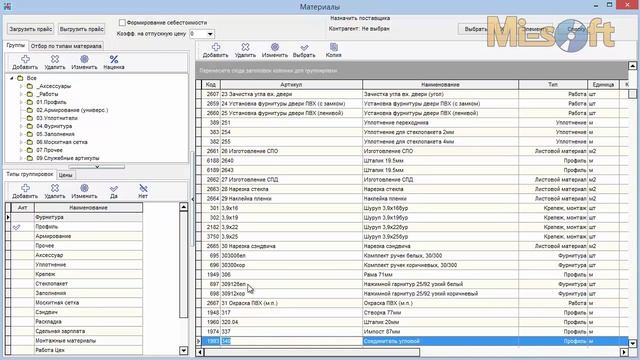The height and width of the screenshot is (360, 640).
Task: Click the materials grid scroll up arrow
Action: (632, 66)
